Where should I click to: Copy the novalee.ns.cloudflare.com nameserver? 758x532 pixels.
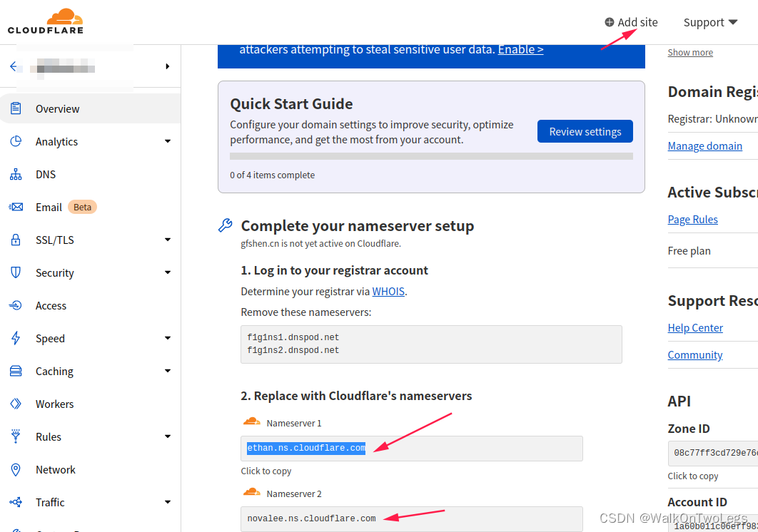click(412, 519)
